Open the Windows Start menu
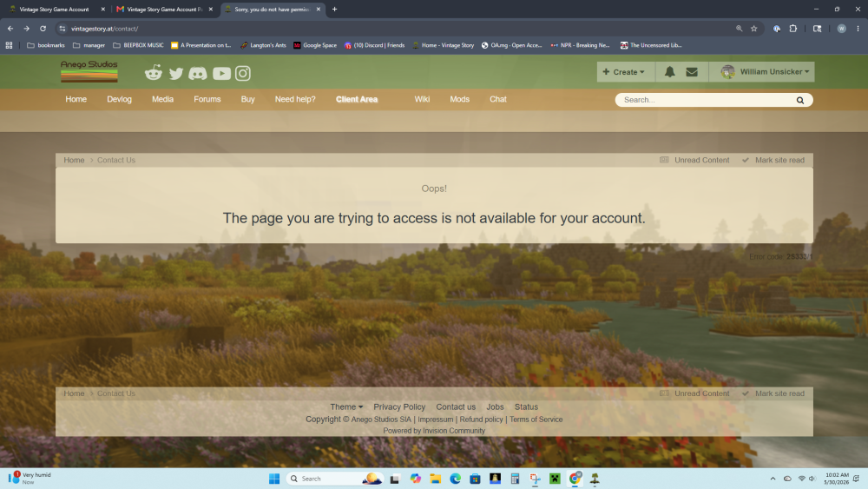 click(274, 479)
